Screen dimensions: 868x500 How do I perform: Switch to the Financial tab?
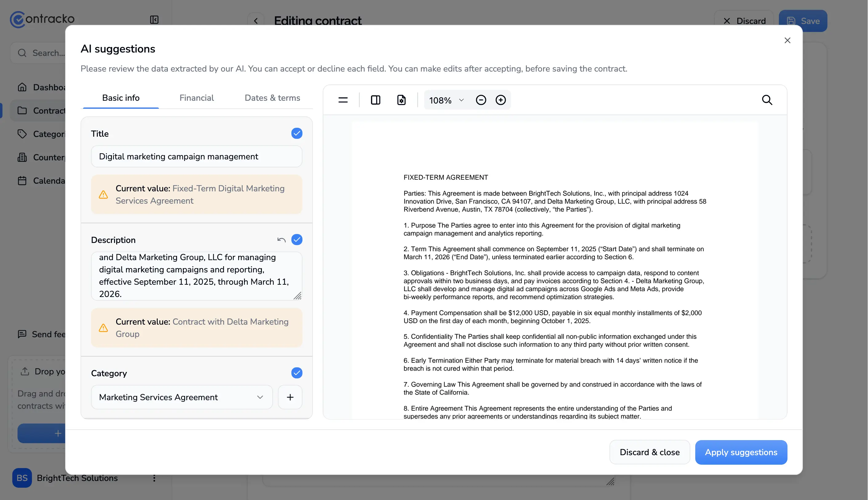click(x=196, y=98)
